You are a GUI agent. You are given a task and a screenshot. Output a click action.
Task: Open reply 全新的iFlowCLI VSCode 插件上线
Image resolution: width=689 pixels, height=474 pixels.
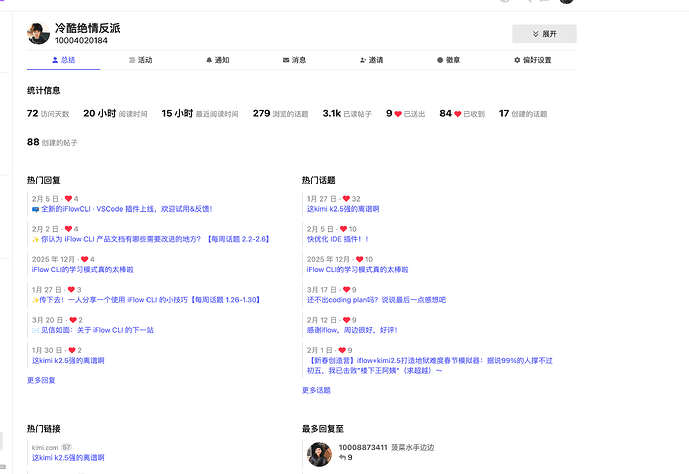pos(125,209)
